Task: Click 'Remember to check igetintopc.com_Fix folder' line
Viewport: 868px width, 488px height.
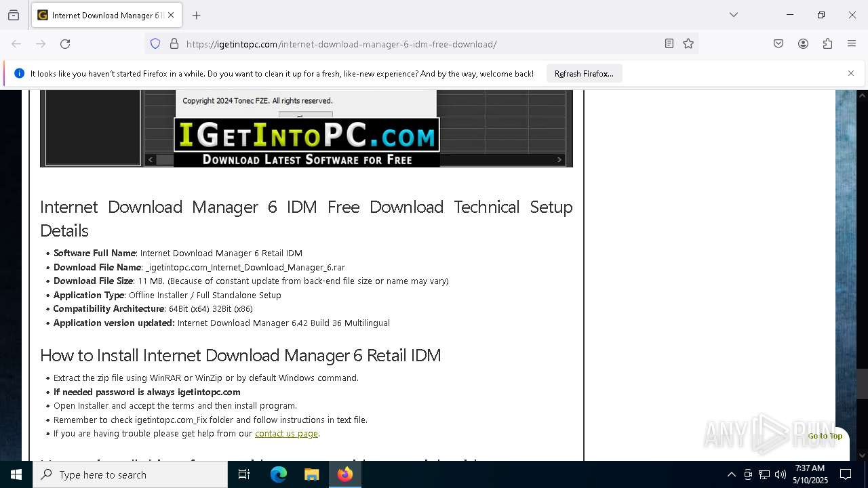Action: pos(210,420)
